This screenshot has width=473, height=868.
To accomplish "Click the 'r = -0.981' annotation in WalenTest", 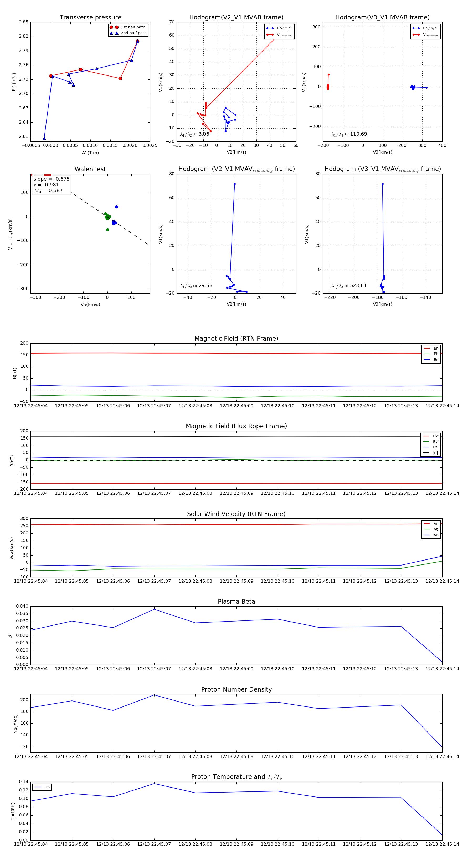I will click(47, 185).
